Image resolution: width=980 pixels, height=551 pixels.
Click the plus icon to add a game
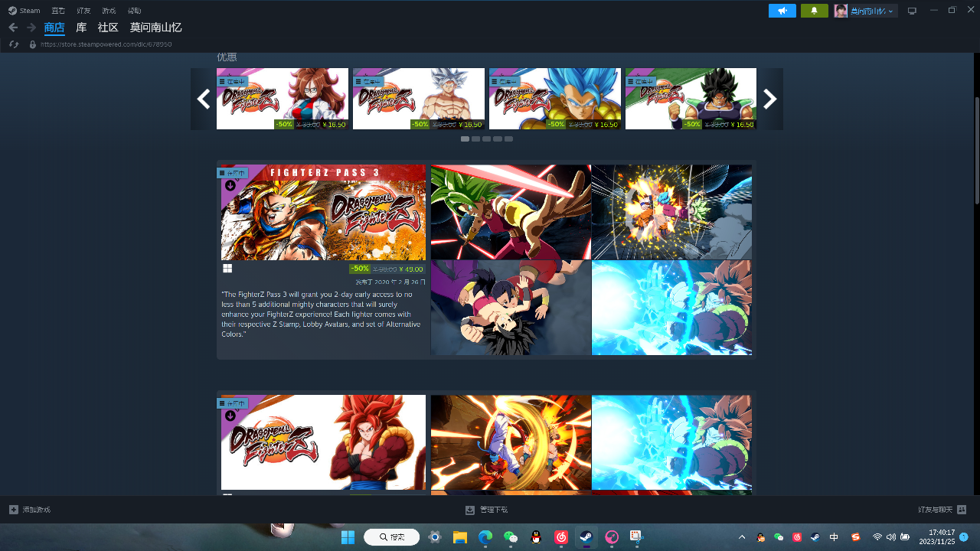click(x=14, y=510)
